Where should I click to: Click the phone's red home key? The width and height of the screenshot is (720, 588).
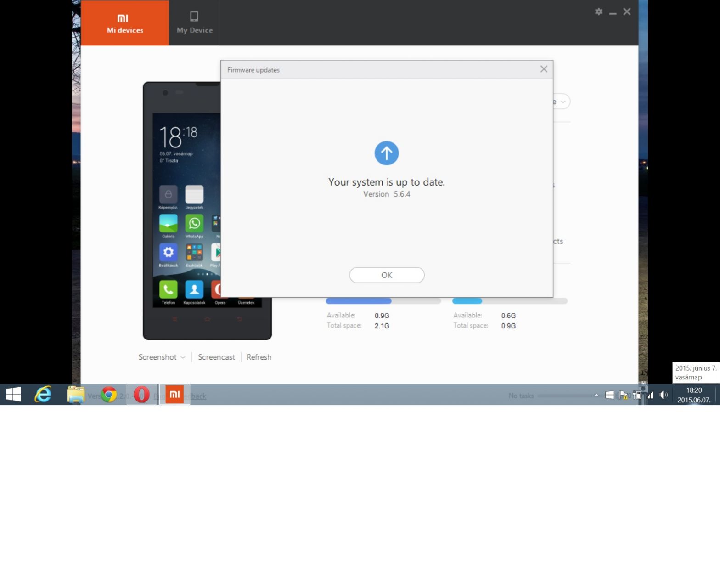tap(207, 319)
